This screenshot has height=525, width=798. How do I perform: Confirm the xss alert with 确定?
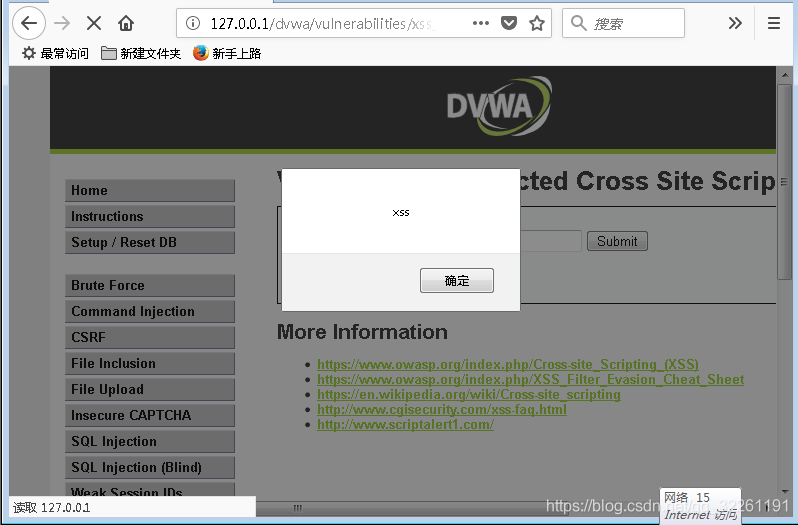point(457,280)
